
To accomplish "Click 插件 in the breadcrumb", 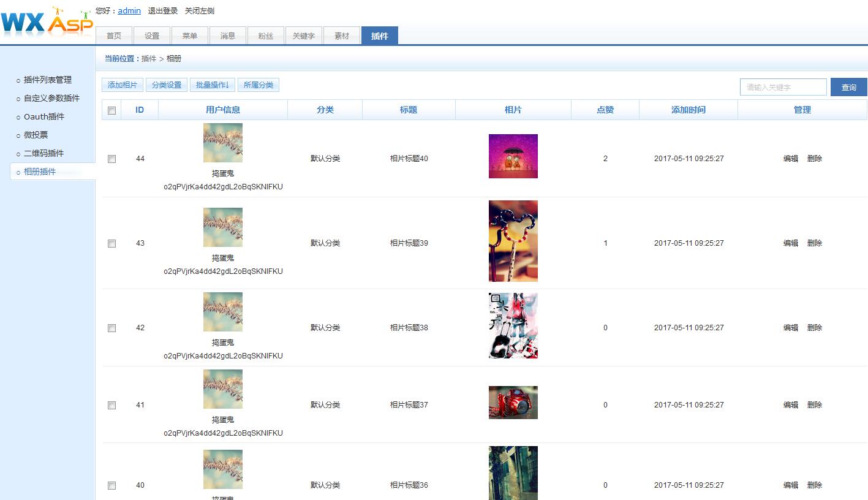I will (149, 59).
